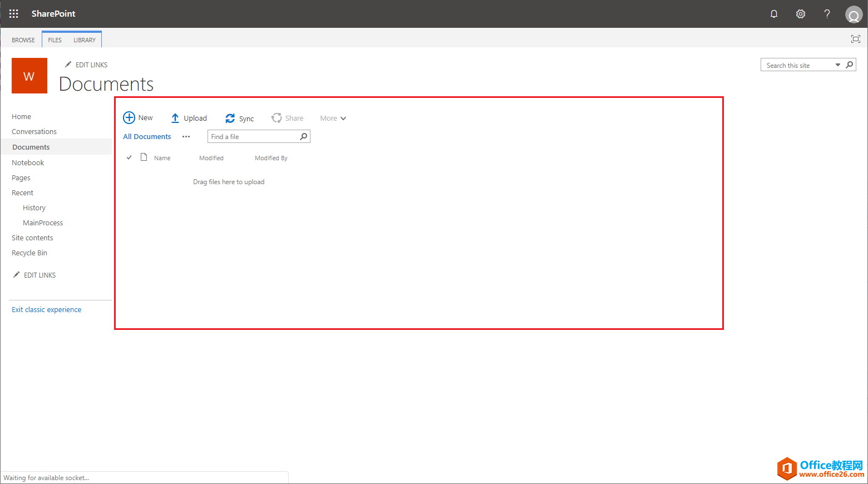868x484 pixels.
Task: Click the Share icon
Action: tap(277, 117)
